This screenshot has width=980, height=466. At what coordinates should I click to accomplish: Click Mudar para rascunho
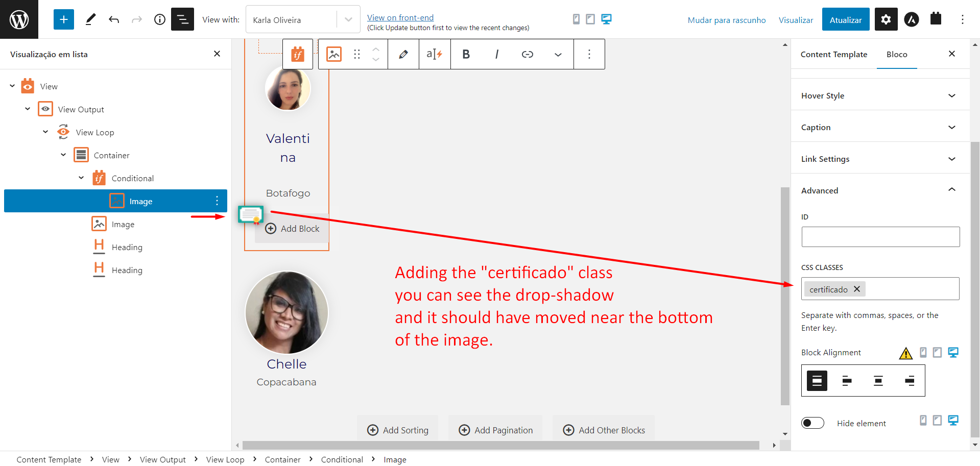pos(727,20)
